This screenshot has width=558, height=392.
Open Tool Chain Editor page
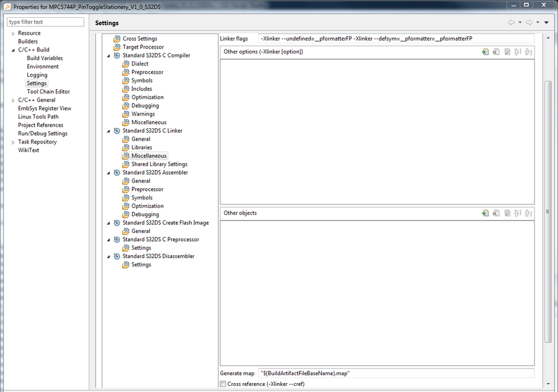pos(49,92)
